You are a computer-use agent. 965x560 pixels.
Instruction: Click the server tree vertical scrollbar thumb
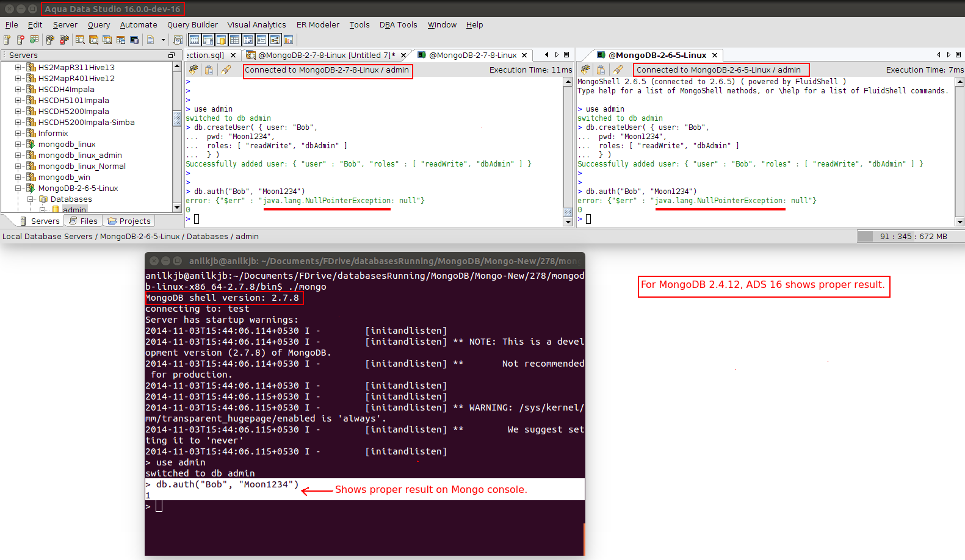click(x=177, y=118)
